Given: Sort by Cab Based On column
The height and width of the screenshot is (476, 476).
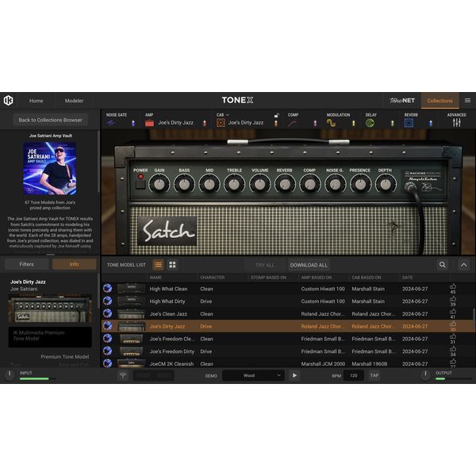Looking at the screenshot, I should pos(367,278).
